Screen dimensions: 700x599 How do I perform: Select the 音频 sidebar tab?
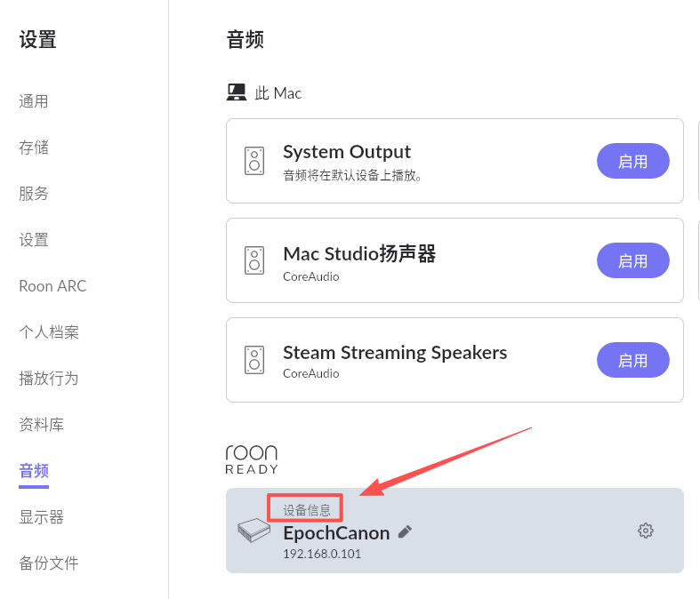34,471
